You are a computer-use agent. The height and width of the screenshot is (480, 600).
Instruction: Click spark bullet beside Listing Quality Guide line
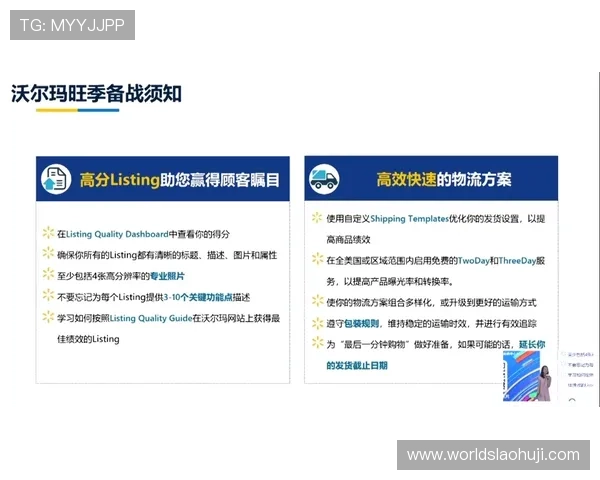click(x=49, y=317)
